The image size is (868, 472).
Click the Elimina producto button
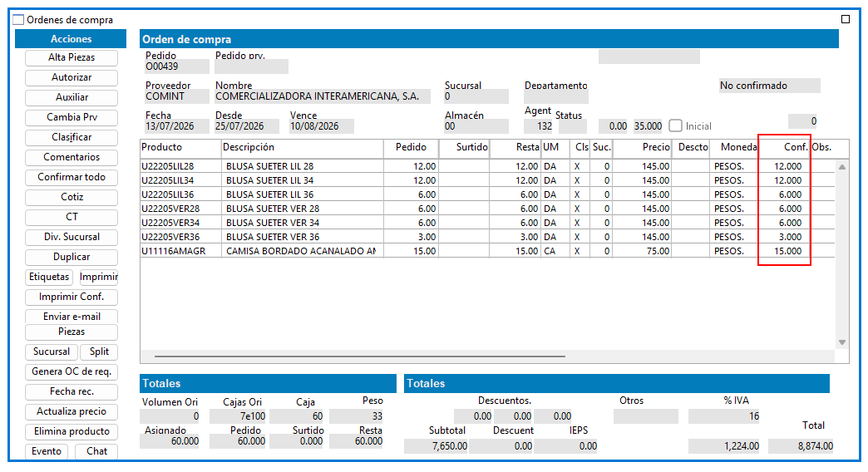(72, 431)
